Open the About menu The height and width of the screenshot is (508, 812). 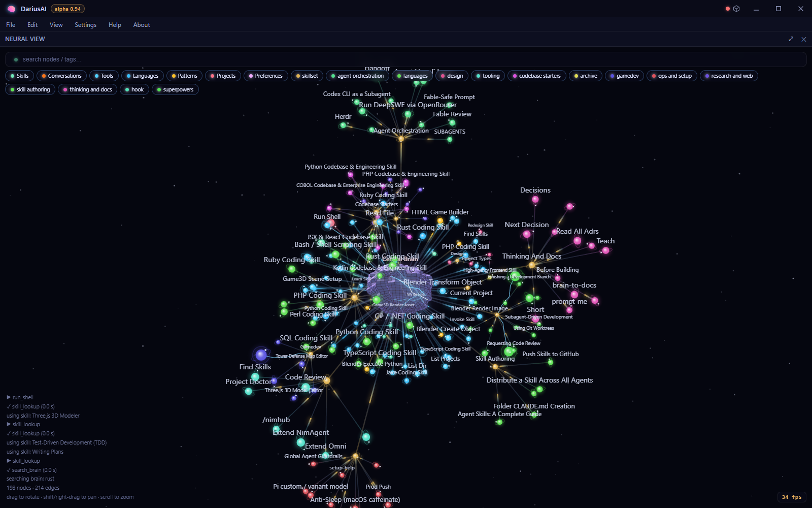pos(142,25)
